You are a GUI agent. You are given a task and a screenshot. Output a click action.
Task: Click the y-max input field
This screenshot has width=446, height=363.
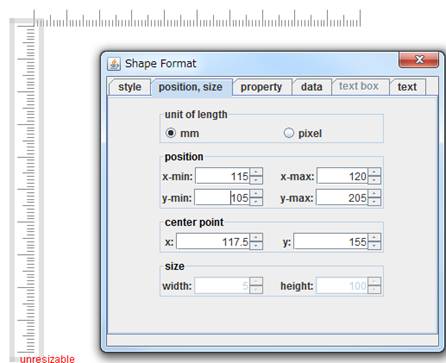(342, 198)
